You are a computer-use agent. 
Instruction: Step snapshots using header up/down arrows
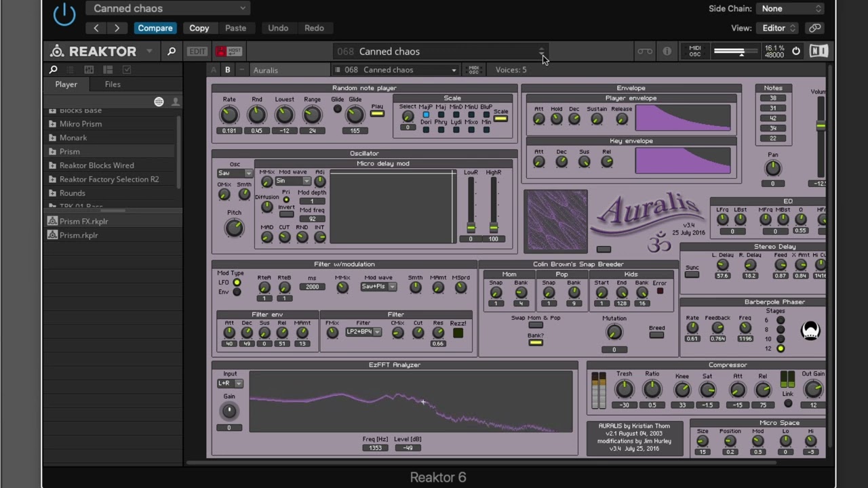tap(541, 52)
